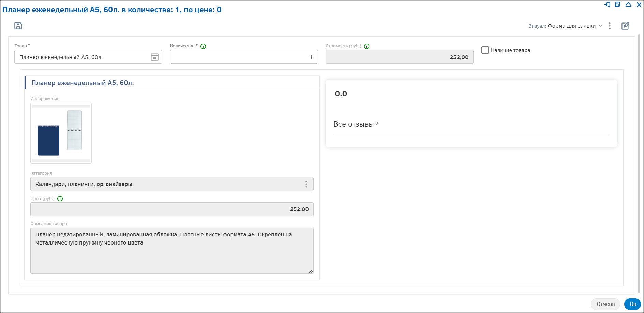Click the section title Планер еженедельный А5, 60л.
The width and height of the screenshot is (644, 313).
click(83, 83)
